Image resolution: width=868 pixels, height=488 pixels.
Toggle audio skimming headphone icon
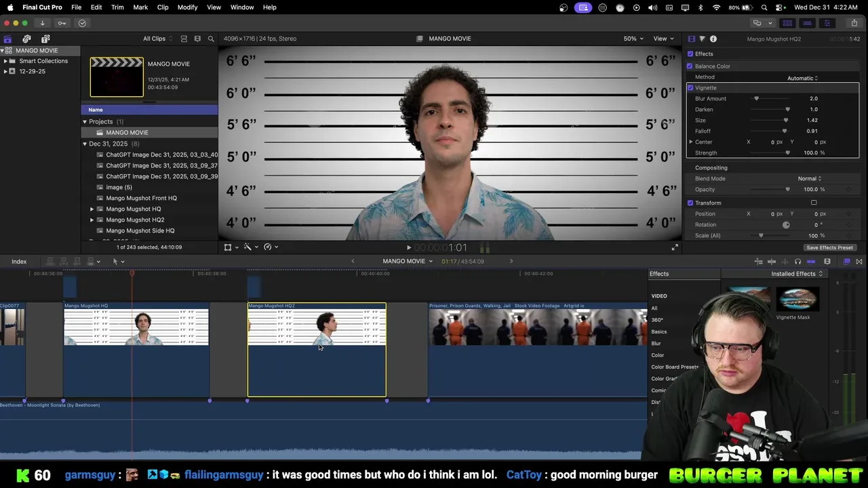pyautogui.click(x=797, y=262)
